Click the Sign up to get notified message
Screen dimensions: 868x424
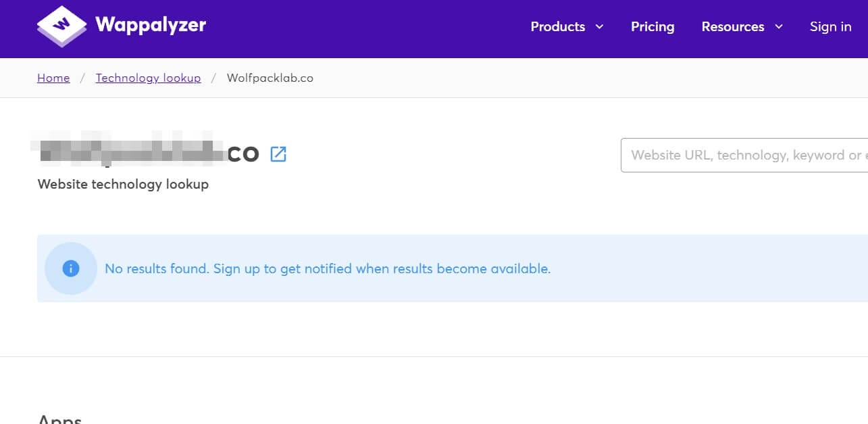tap(328, 268)
